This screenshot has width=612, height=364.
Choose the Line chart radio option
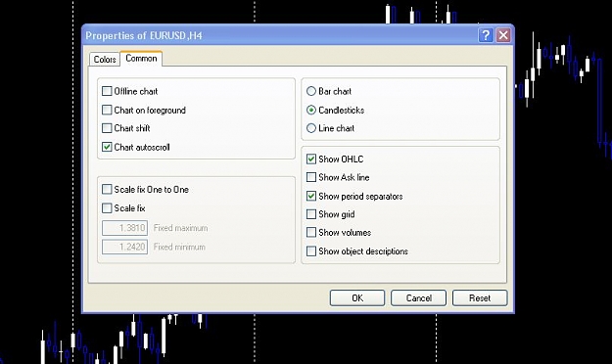pyautogui.click(x=311, y=128)
